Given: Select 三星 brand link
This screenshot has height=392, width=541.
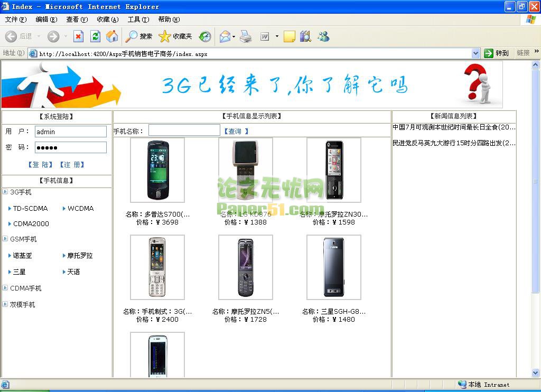Looking at the screenshot, I should pyautogui.click(x=20, y=272).
